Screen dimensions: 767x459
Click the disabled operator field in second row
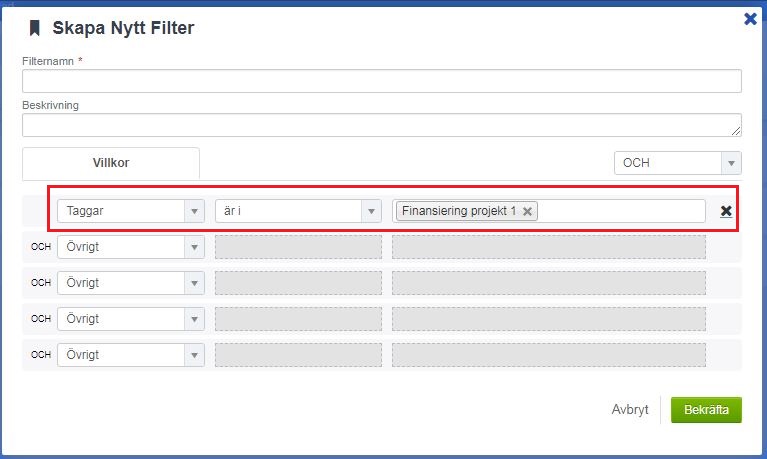[298, 247]
